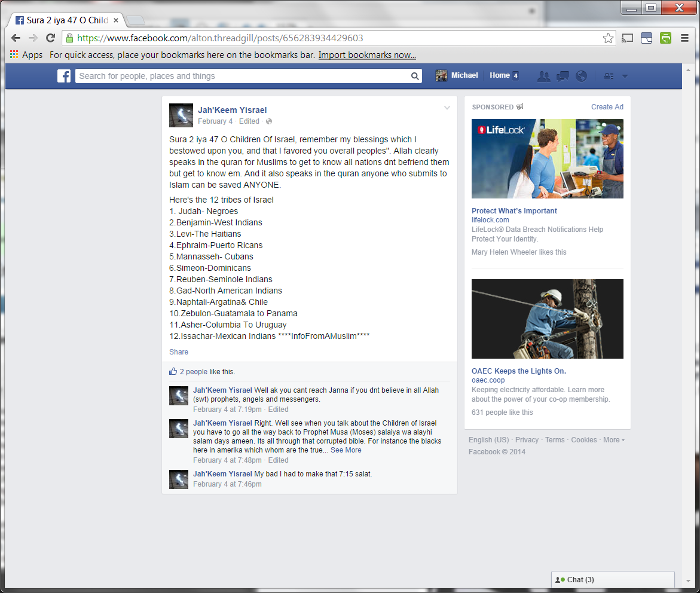Click Michael's small profile picture in header

pos(441,76)
